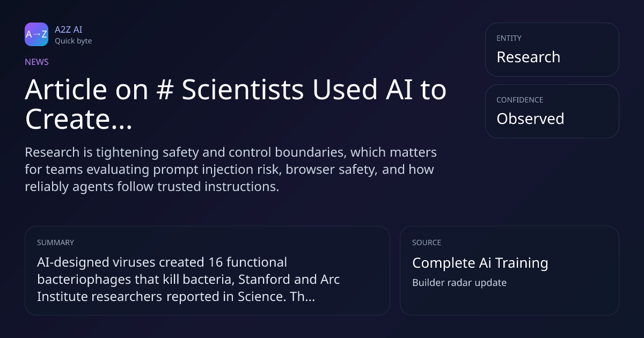
Task: Click the A→Z gradient logo icon
Action: [36, 34]
